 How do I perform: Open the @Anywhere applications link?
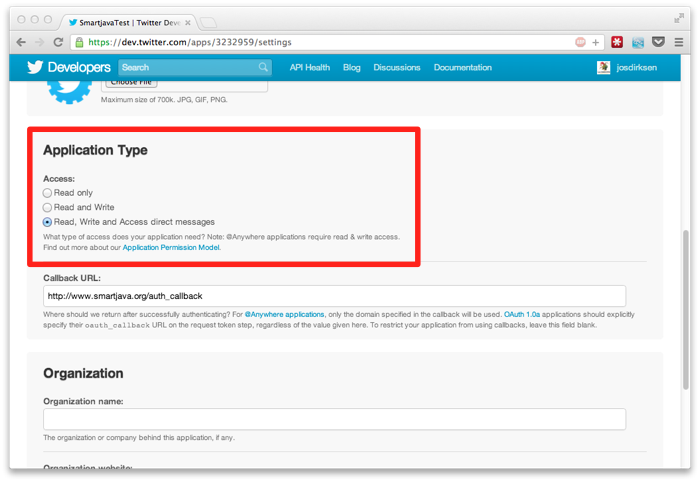tap(284, 315)
